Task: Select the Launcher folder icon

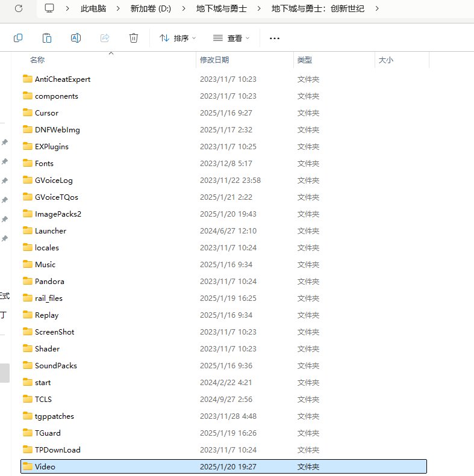Action: 28,230
